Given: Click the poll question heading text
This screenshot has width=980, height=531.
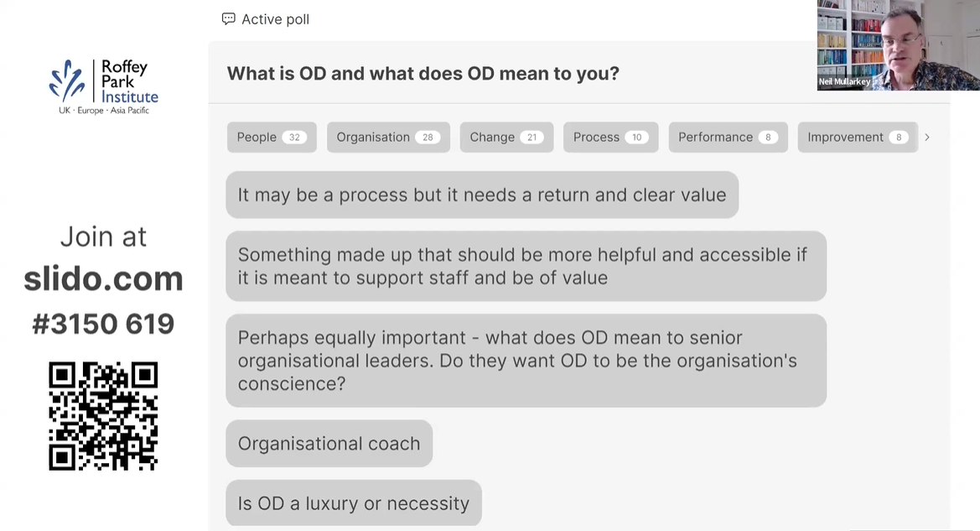Looking at the screenshot, I should coord(423,73).
